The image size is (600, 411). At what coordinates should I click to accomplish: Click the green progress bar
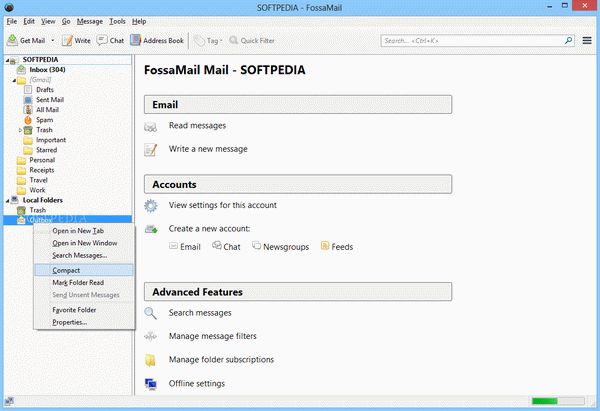pos(558,401)
